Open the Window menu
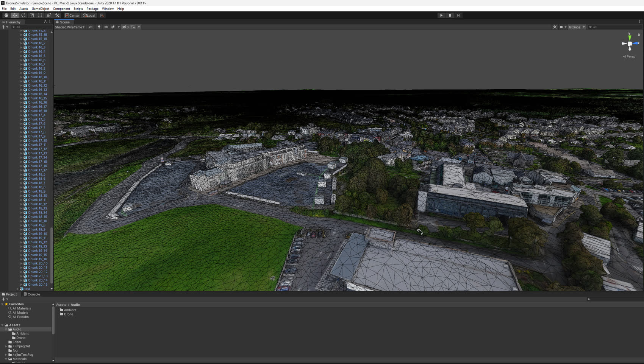This screenshot has height=364, width=644. [x=108, y=9]
